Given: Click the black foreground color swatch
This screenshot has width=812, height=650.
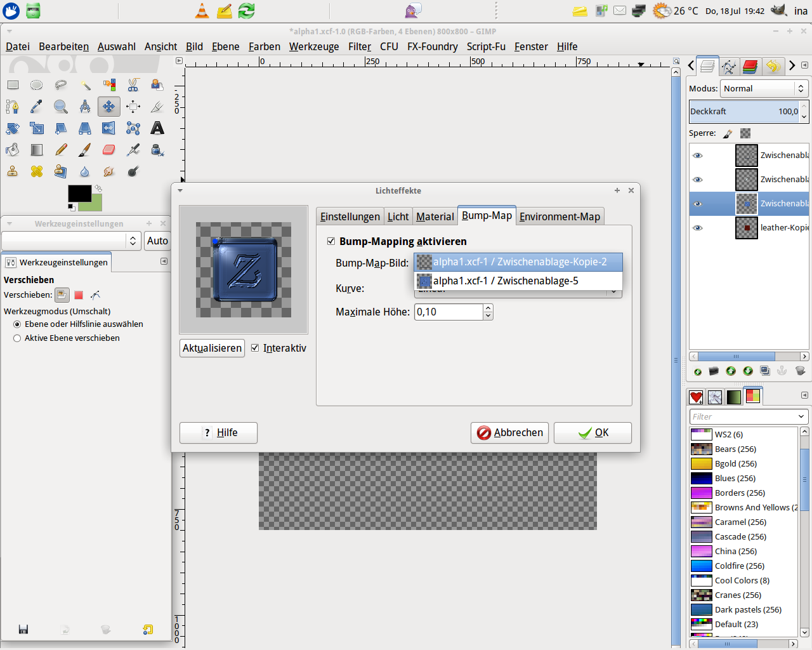Looking at the screenshot, I should tap(80, 194).
